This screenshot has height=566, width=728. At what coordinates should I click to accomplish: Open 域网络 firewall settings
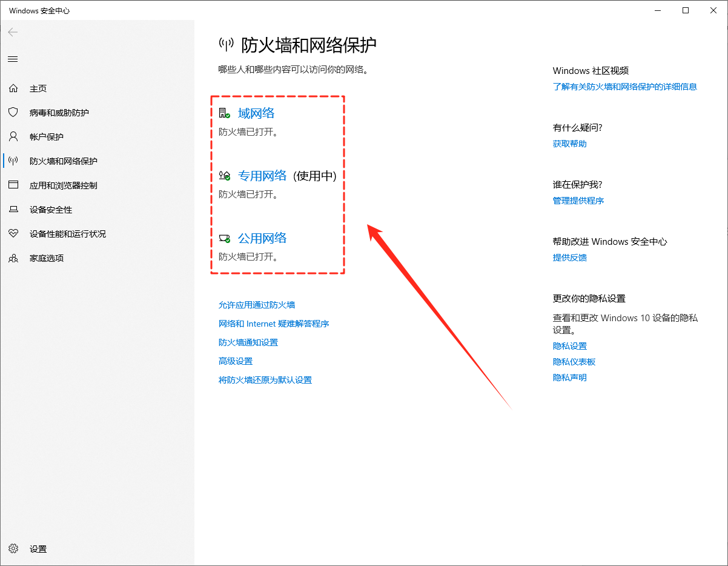[x=256, y=113]
